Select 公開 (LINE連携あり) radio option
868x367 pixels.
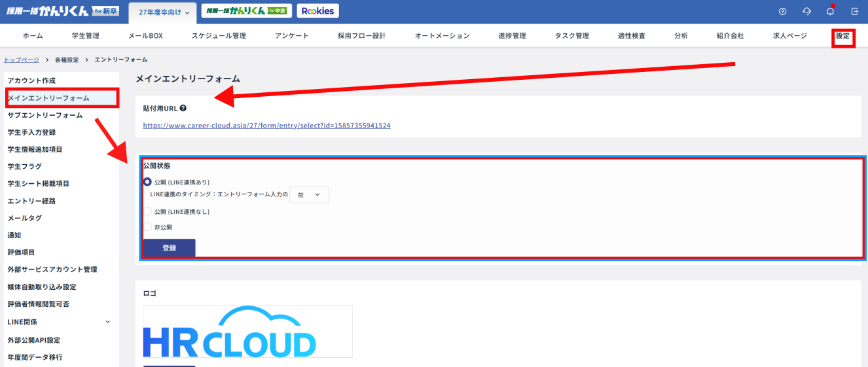[x=147, y=182]
